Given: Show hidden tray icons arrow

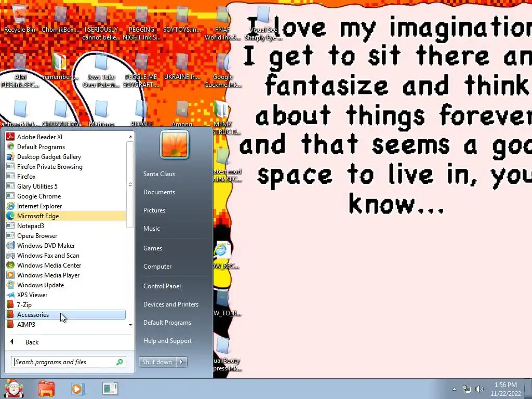Looking at the screenshot, I should 454,389.
